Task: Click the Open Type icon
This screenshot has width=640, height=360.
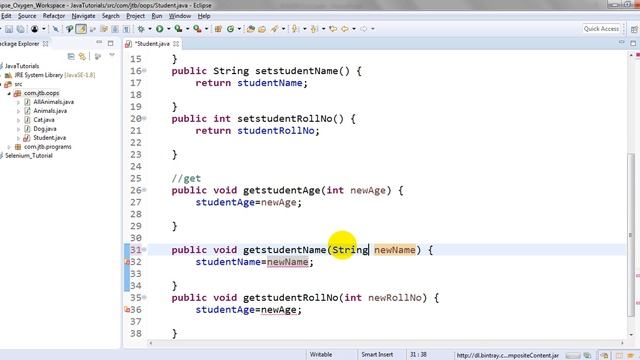Action: 251,29
